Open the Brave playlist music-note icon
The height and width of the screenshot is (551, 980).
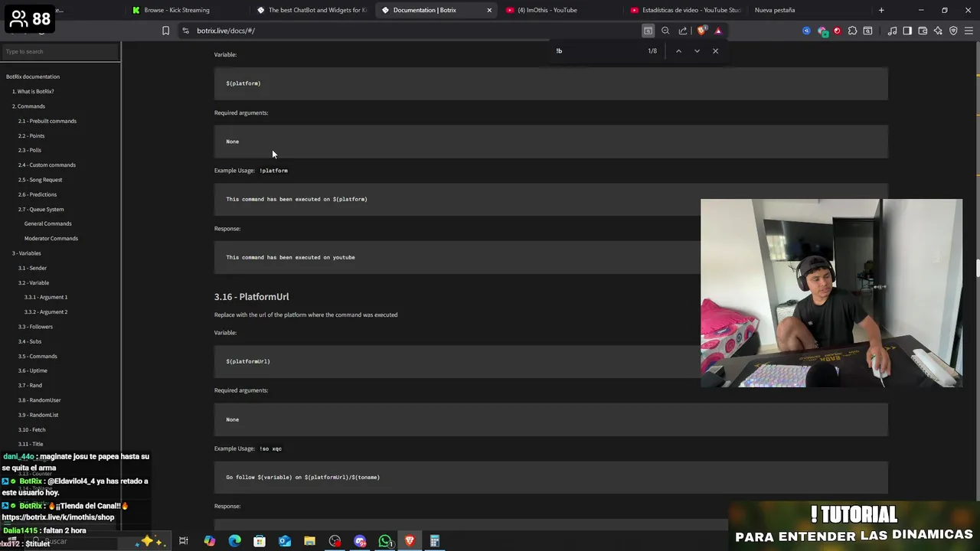(892, 31)
